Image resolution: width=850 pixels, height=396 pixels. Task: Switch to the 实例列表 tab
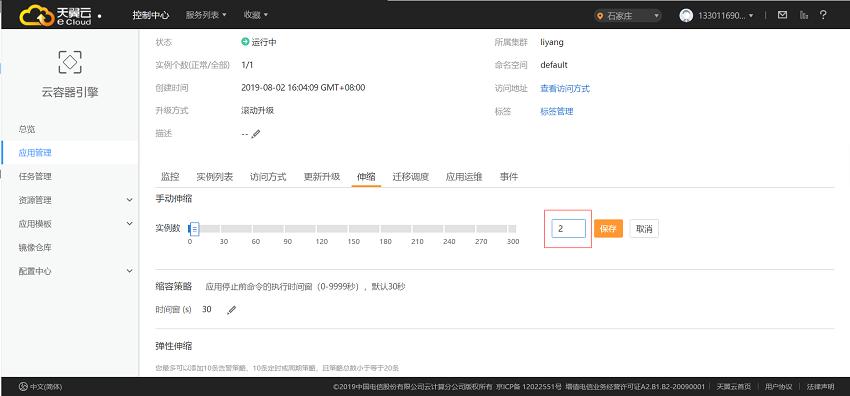point(215,177)
